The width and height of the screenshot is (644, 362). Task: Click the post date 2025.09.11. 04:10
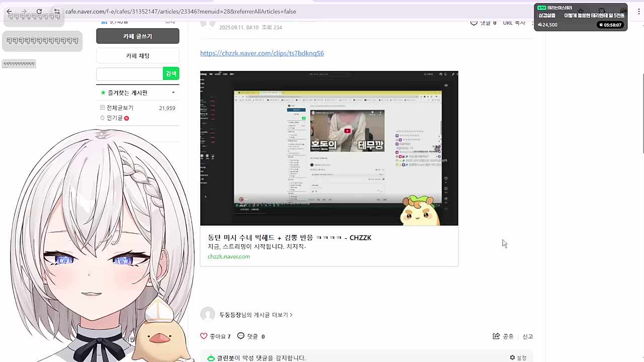(x=239, y=28)
